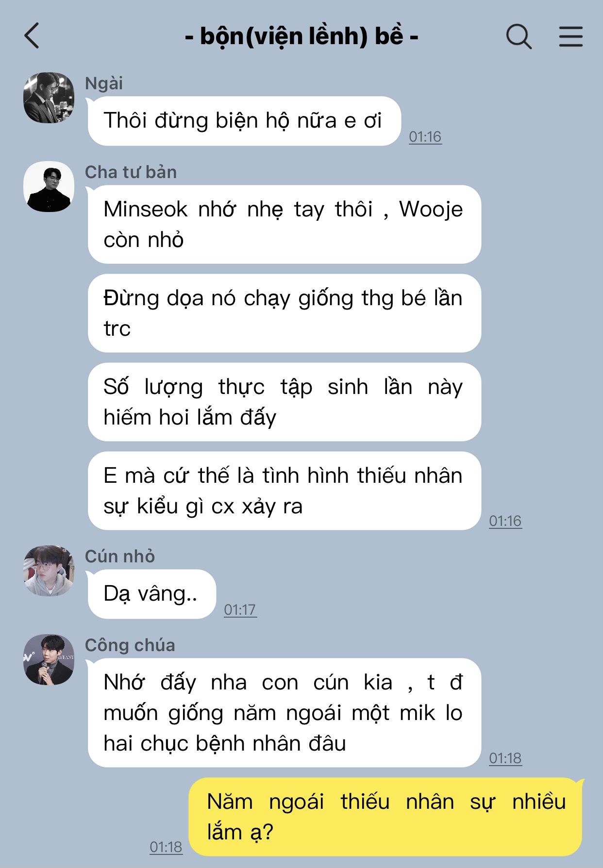Screen dimensions: 603x868
Task: Go back using the left arrow icon
Action: click(32, 36)
